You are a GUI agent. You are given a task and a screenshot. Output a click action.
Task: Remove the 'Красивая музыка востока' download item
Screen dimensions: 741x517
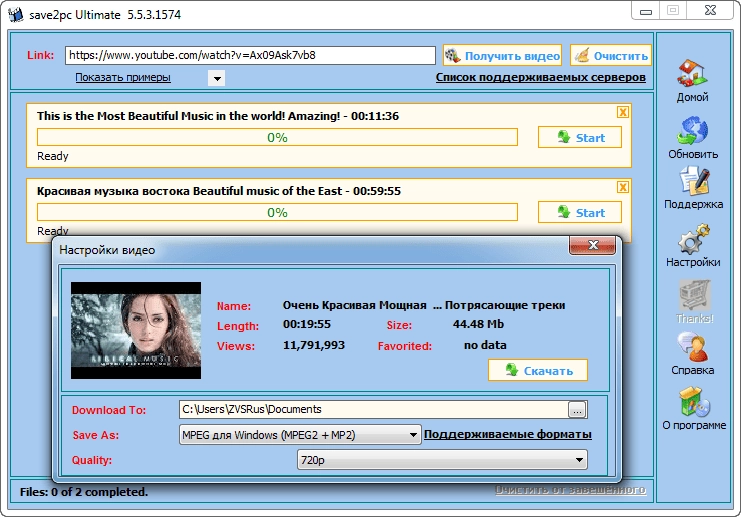click(623, 187)
